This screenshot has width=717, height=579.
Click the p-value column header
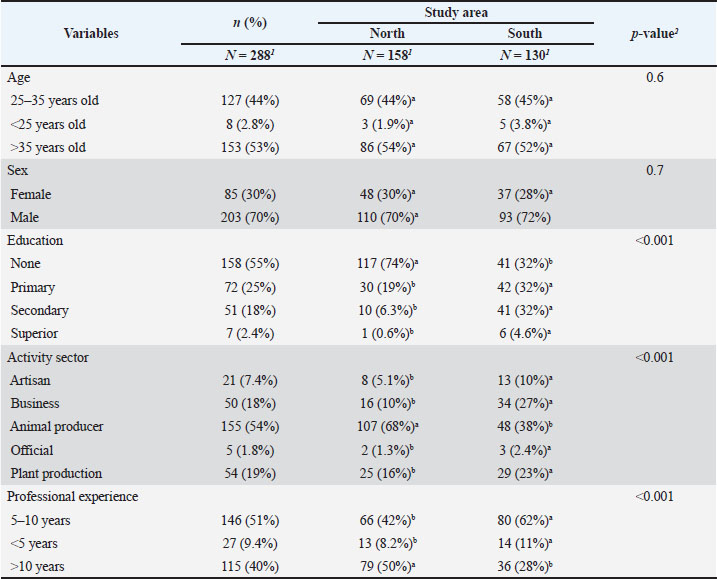tap(654, 33)
